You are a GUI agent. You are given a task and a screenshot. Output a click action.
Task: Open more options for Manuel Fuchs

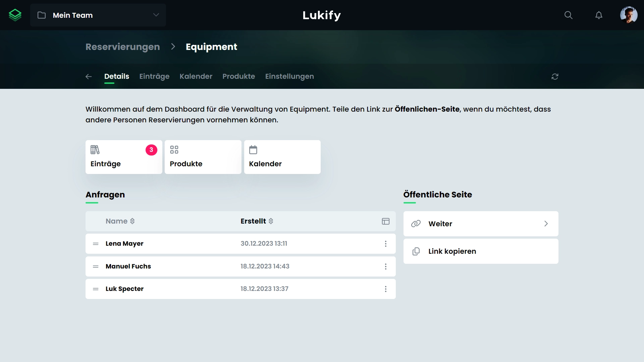[x=386, y=266]
